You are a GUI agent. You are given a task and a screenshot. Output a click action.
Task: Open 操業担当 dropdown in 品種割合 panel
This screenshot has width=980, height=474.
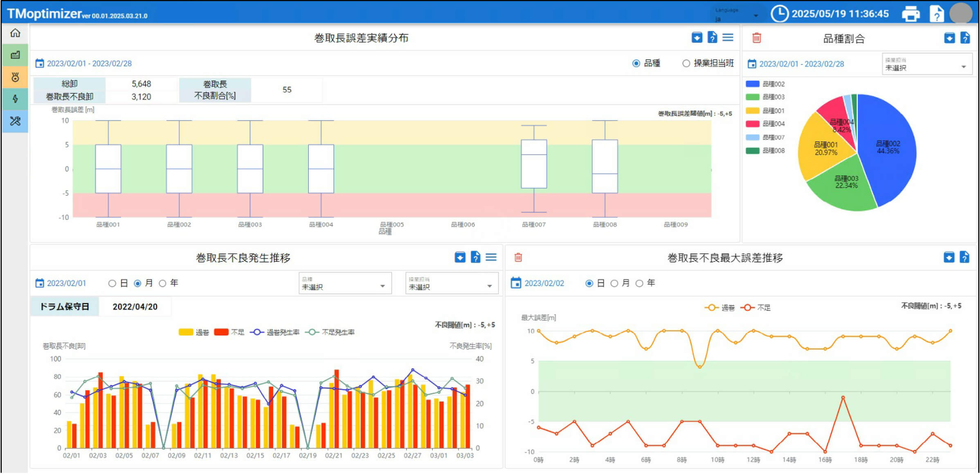pos(926,65)
